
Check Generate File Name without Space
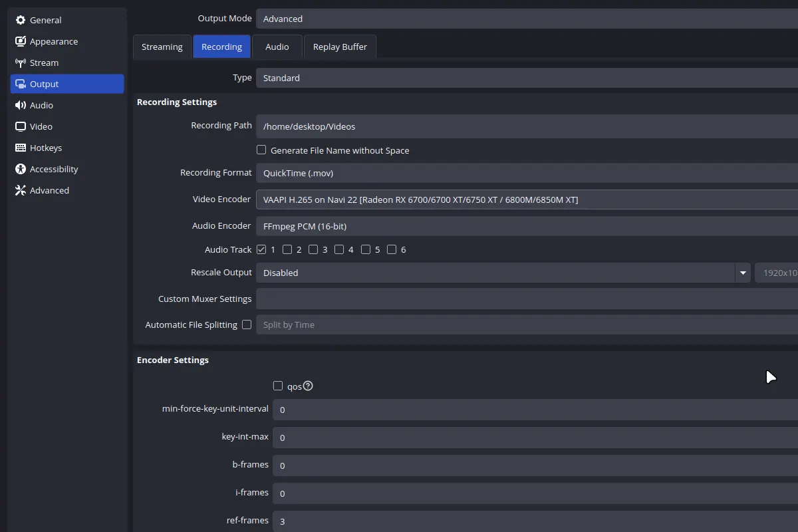point(261,150)
